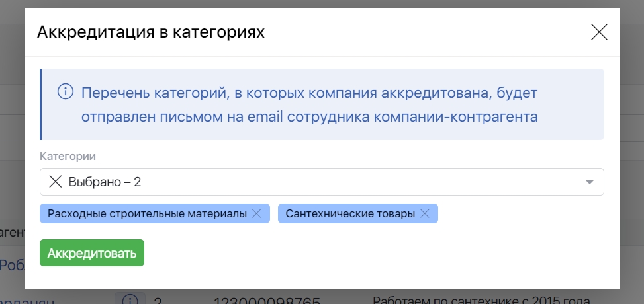Click the value 2 beside the row info icon
644x304 pixels.
158,300
